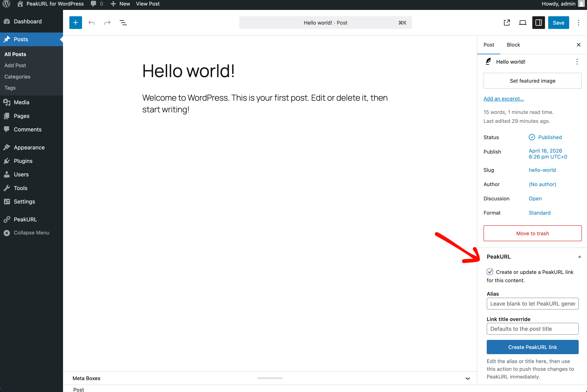Select the Media sidebar icon
This screenshot has height=392, width=587.
point(7,102)
